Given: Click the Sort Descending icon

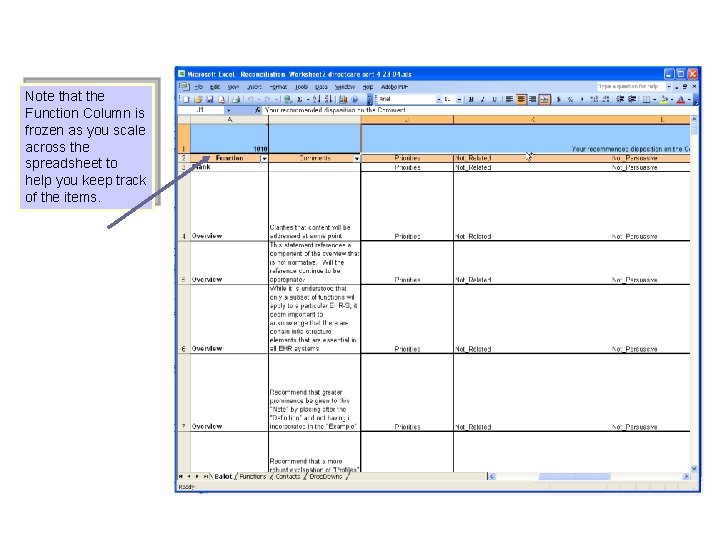Looking at the screenshot, I should coord(329,99).
